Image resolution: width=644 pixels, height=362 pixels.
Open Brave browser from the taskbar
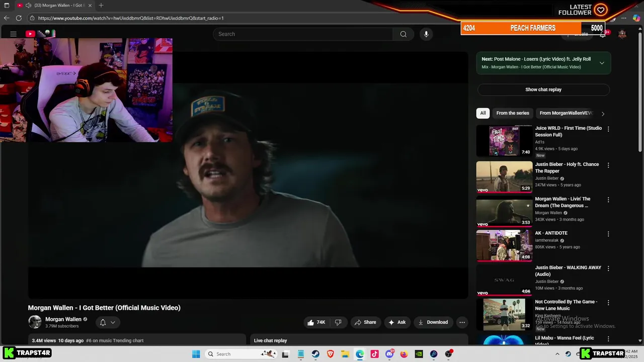point(330,354)
